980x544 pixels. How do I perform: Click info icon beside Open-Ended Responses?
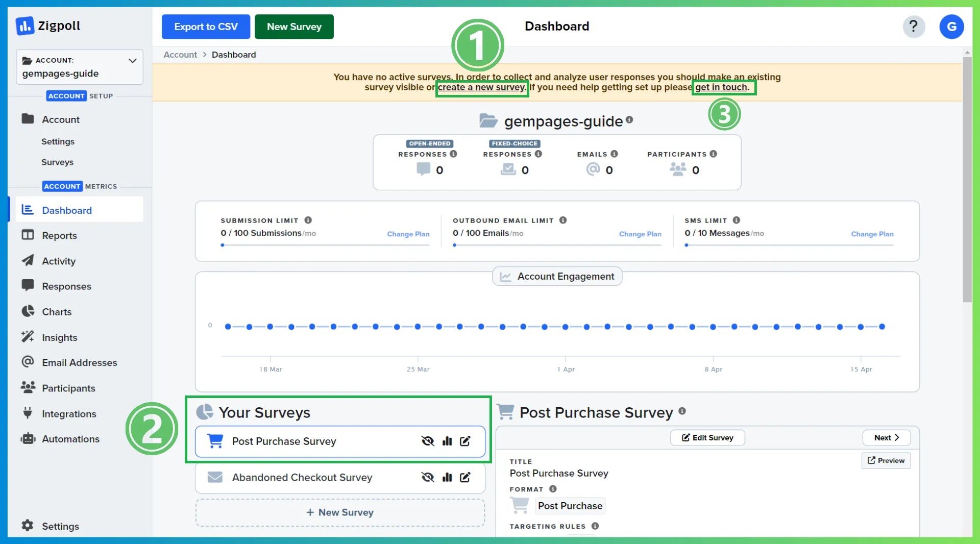(453, 154)
